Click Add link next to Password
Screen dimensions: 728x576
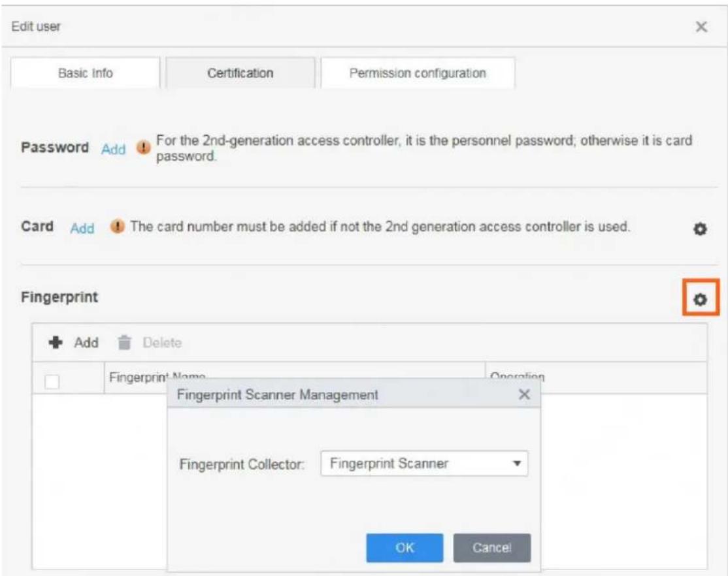click(x=113, y=150)
